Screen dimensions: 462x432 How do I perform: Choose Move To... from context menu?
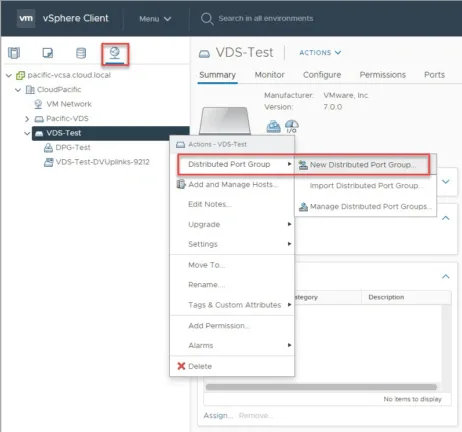(x=232, y=265)
